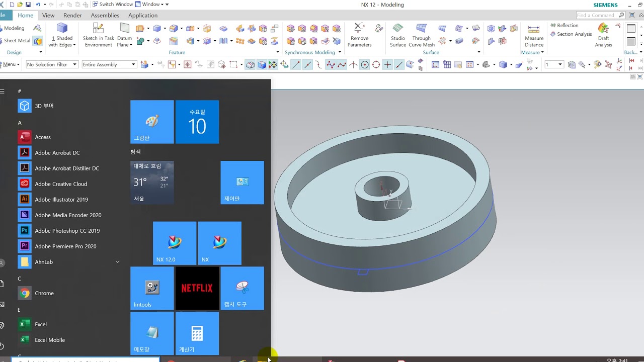
Task: Choose the Through Curve Mesh tool
Action: pyautogui.click(x=421, y=35)
